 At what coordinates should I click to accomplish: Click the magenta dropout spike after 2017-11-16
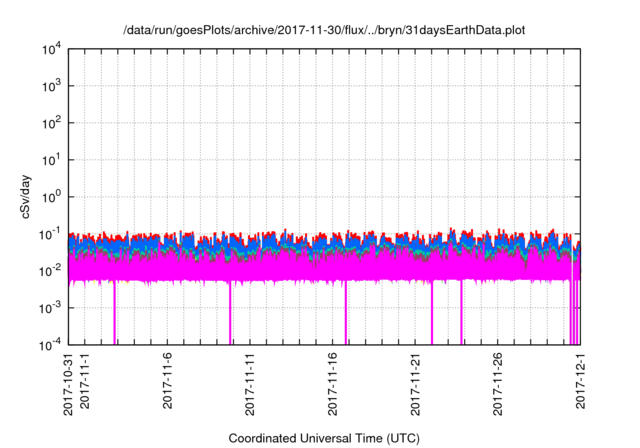[x=346, y=313]
